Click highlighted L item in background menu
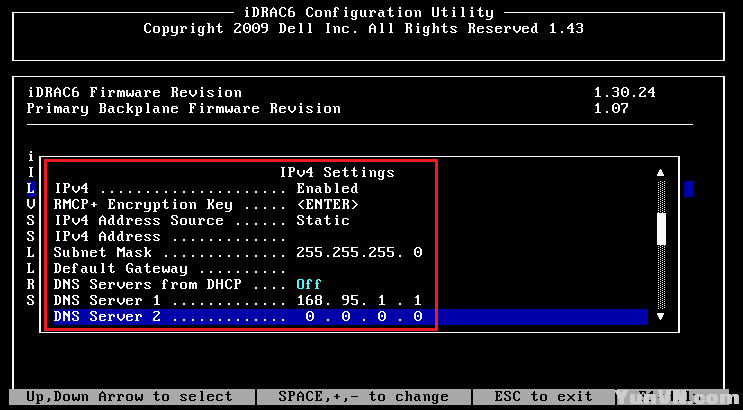 [31, 188]
